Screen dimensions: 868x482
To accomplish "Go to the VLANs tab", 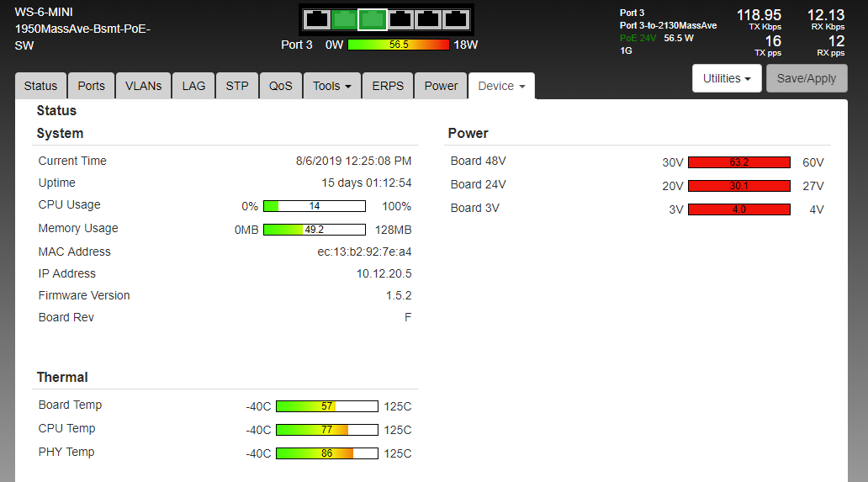I will coord(143,86).
